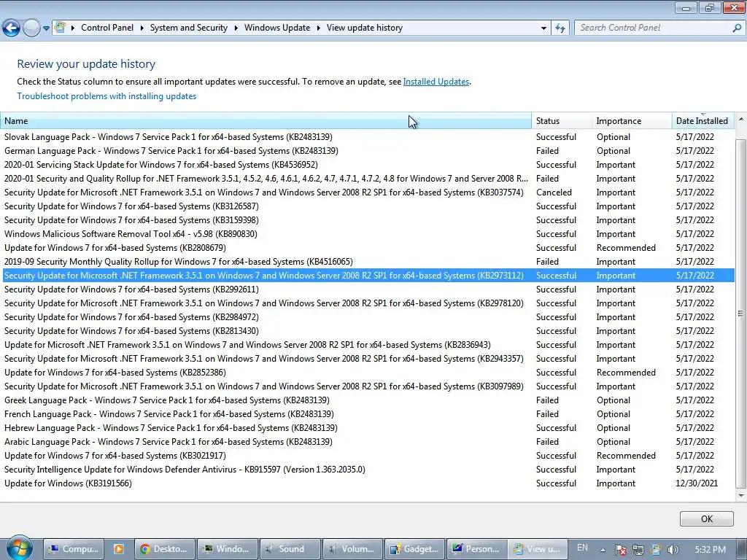Open the recent pages dropdown arrow
This screenshot has height=560, width=747.
point(46,28)
